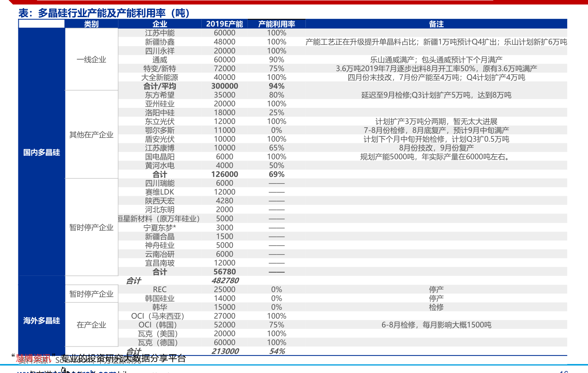Click the domestic total 482780

(225, 281)
